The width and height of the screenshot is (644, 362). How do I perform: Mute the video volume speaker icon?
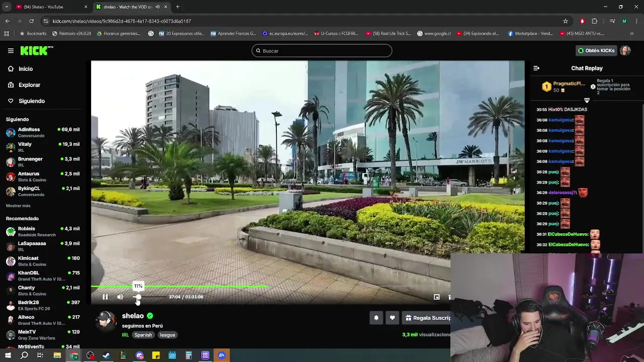tap(120, 297)
